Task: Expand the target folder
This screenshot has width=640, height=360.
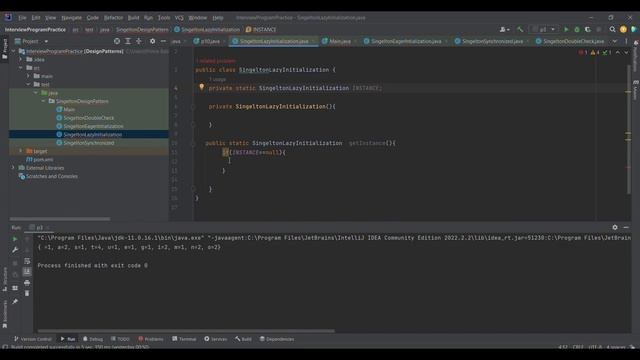Action: click(21, 151)
